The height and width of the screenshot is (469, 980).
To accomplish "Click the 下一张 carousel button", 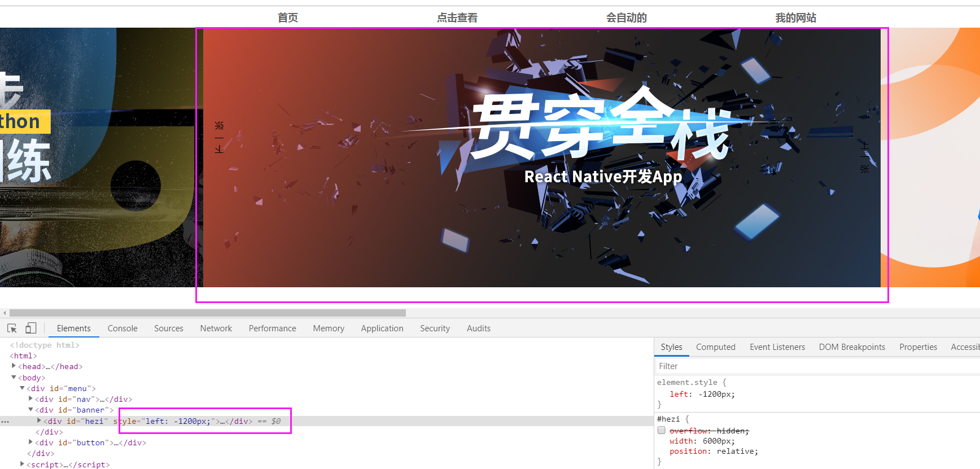I will pos(219,137).
